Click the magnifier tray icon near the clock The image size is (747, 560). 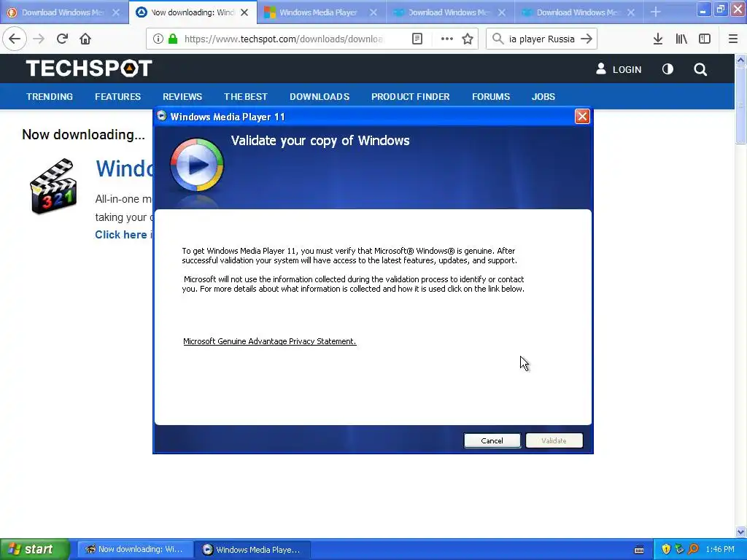point(694,549)
